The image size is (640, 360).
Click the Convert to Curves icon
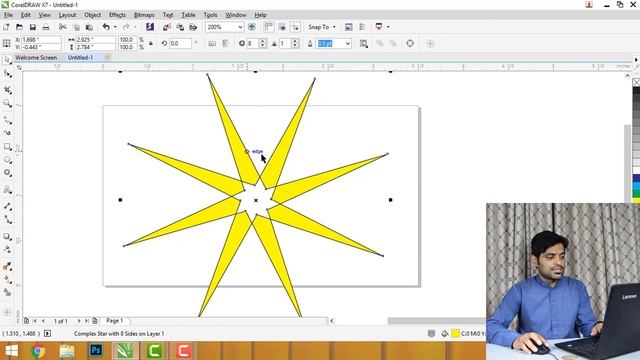[410, 43]
